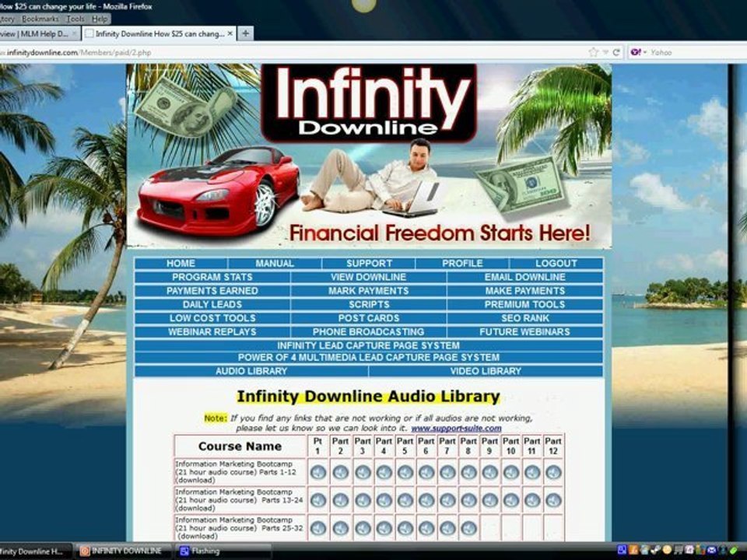747x560 pixels.
Task: Open the Bookmarks menu
Action: 40,19
